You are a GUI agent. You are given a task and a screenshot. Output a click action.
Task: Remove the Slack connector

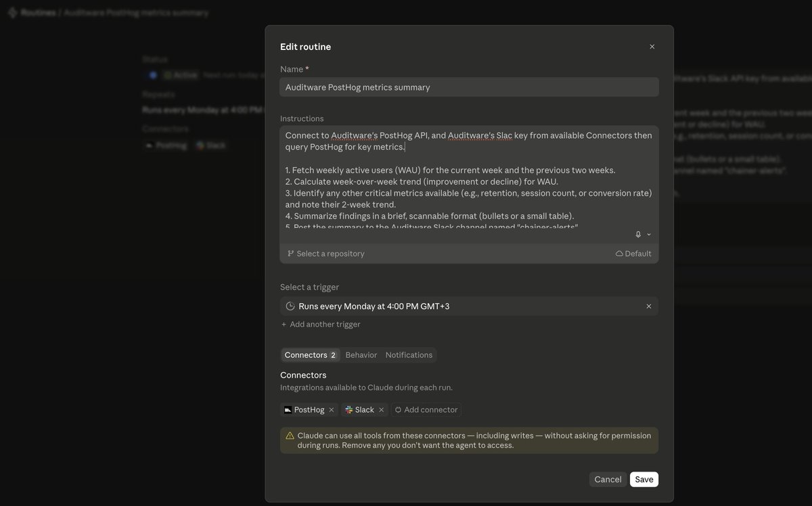(x=381, y=410)
